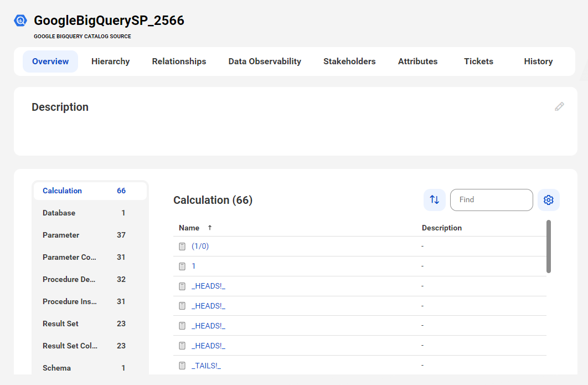Click the Description column header
The width and height of the screenshot is (588, 385).
441,228
